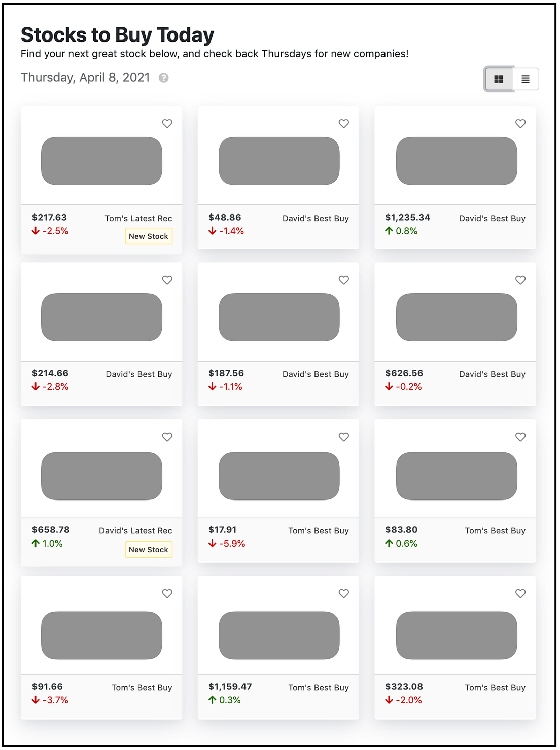Favorite the $91.66 stock card

(x=167, y=593)
